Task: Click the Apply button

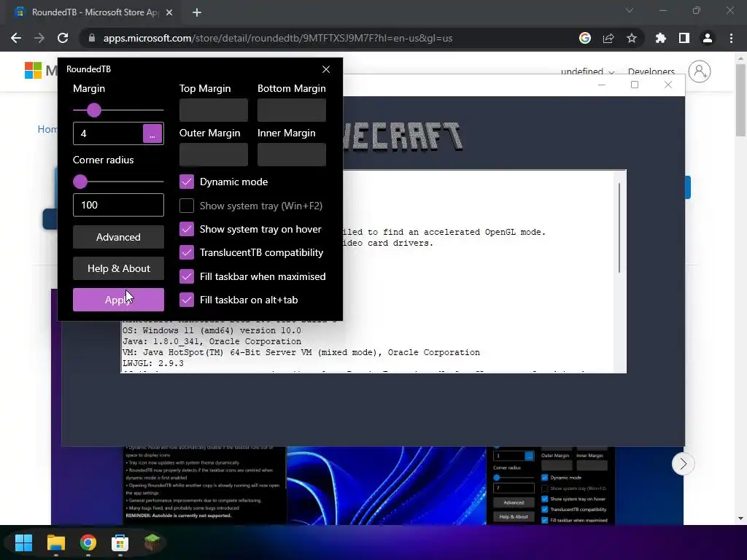Action: coord(118,300)
